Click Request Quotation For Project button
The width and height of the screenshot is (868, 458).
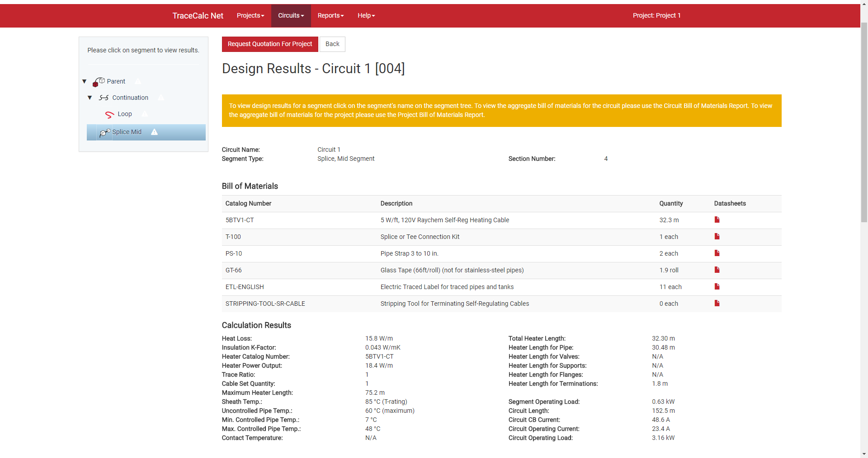pyautogui.click(x=269, y=44)
